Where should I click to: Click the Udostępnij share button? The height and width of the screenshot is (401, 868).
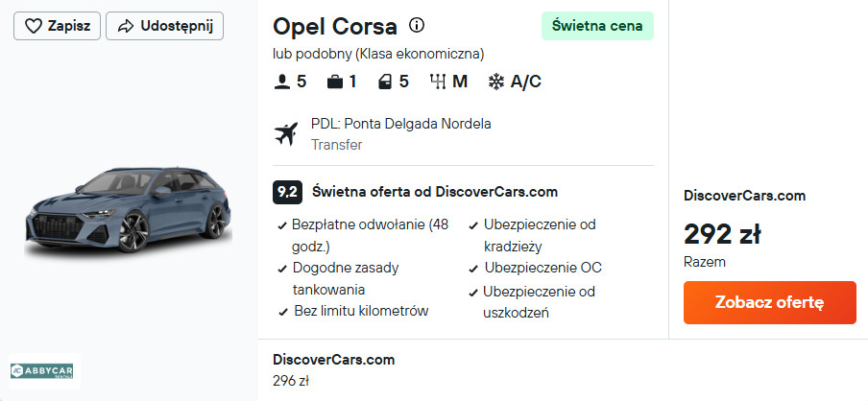[164, 26]
